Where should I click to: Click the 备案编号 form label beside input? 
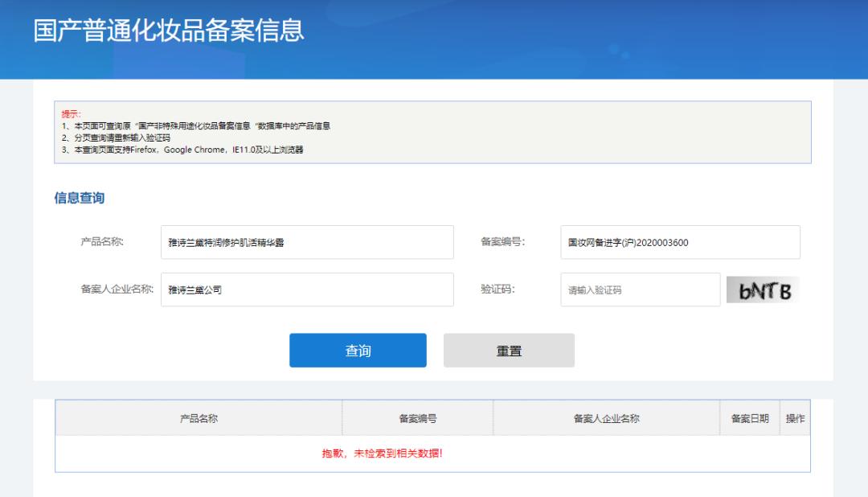click(x=502, y=242)
